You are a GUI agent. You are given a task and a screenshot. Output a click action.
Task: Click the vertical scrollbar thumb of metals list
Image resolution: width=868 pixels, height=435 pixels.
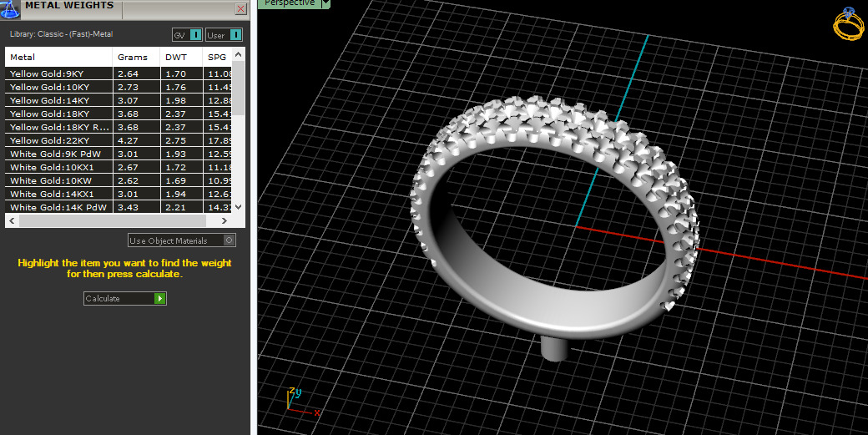[238, 88]
